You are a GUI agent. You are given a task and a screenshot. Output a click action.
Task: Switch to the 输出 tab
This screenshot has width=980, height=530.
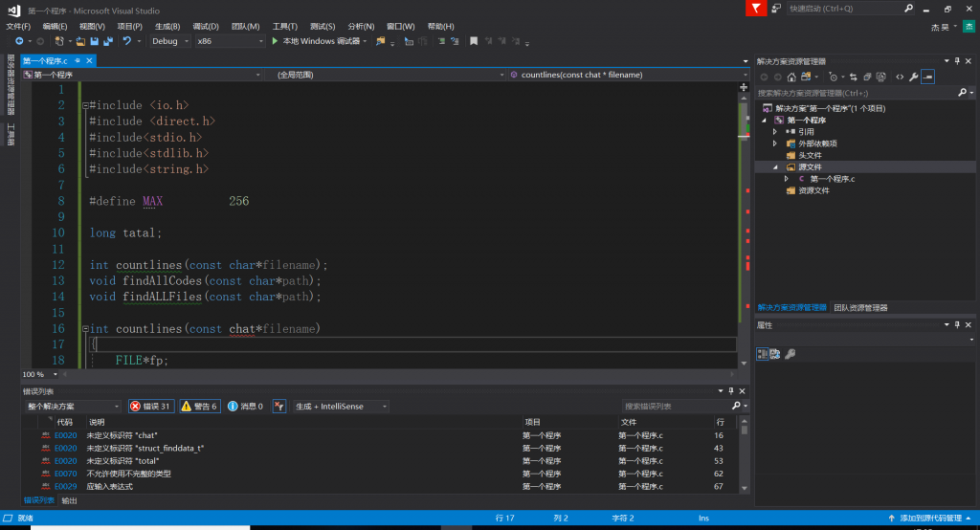click(69, 500)
